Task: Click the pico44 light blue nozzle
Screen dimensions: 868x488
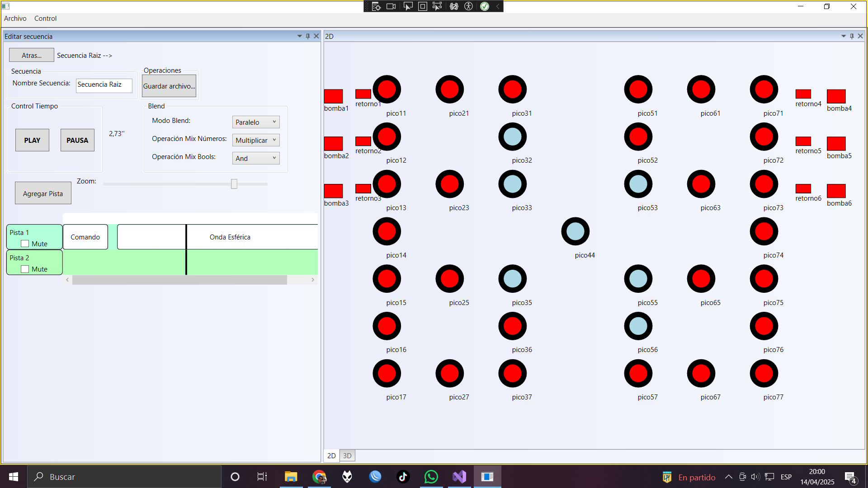Action: coord(575,231)
